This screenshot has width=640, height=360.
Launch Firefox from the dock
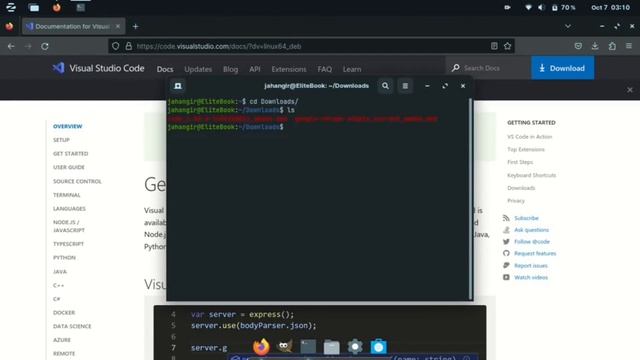261,347
